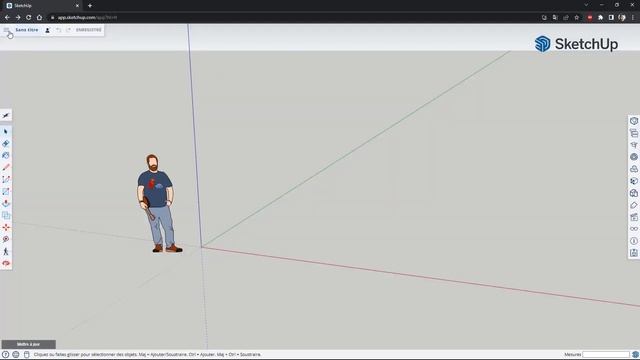The width and height of the screenshot is (640, 360).
Task: Open the Instructor panel
Action: [634, 145]
